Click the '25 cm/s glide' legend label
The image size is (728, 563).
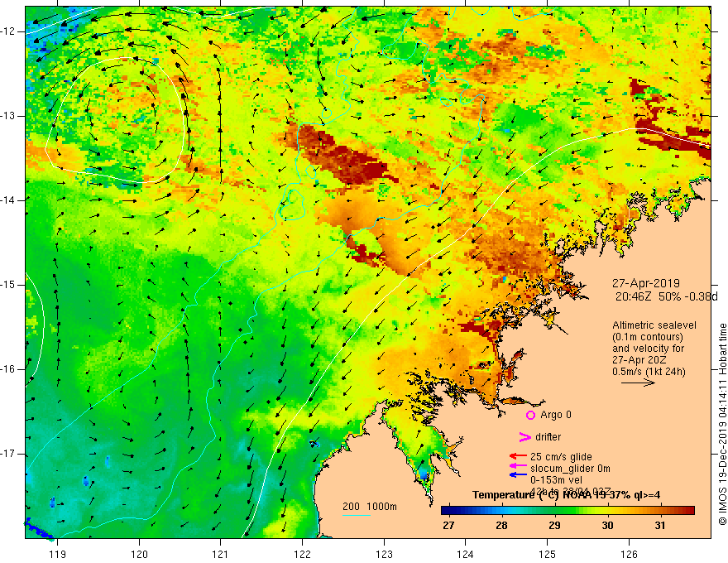tap(561, 457)
